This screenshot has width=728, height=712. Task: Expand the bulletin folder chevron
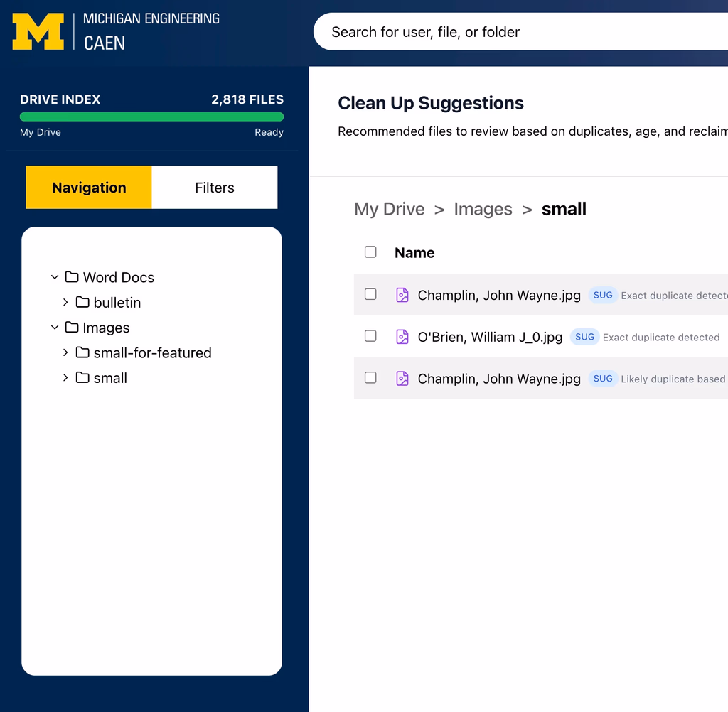point(65,302)
